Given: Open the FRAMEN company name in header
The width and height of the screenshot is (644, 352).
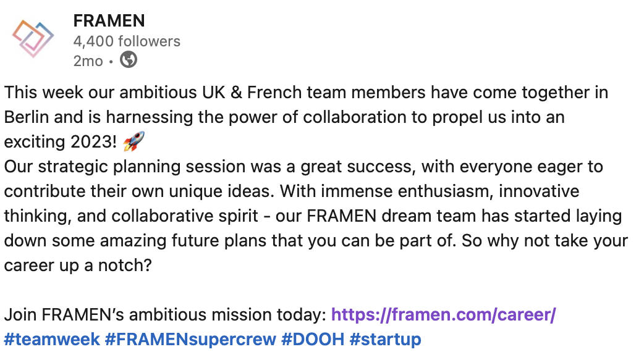Looking at the screenshot, I should pyautogui.click(x=109, y=20).
